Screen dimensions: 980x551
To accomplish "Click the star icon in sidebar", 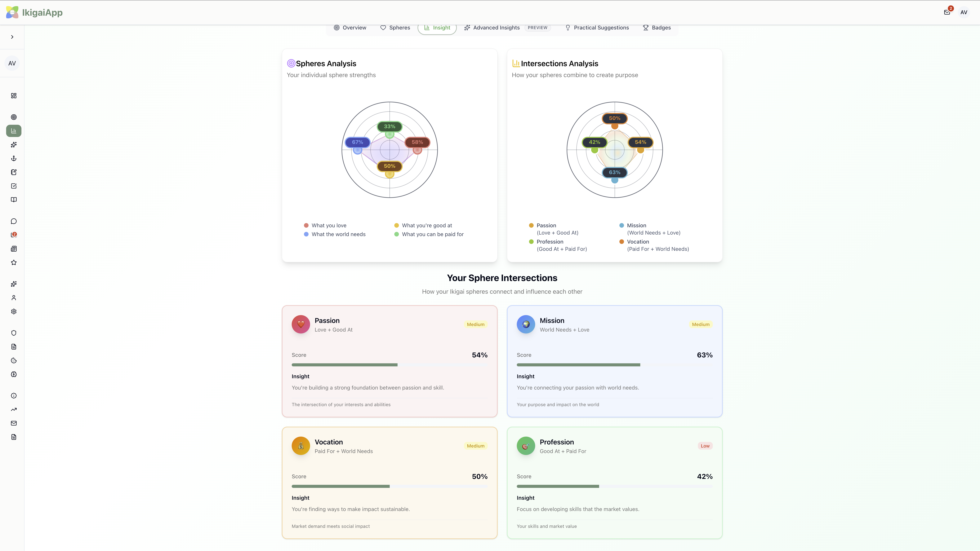I will pyautogui.click(x=14, y=262).
